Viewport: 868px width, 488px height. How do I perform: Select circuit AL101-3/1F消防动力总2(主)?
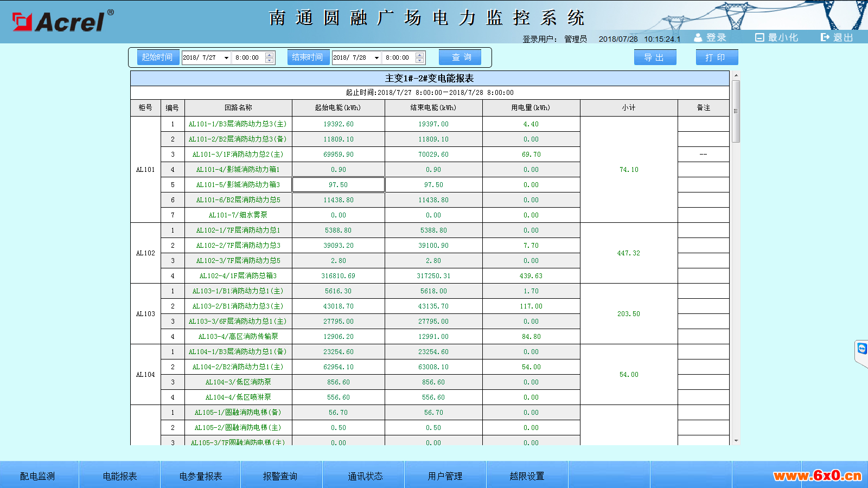238,155
